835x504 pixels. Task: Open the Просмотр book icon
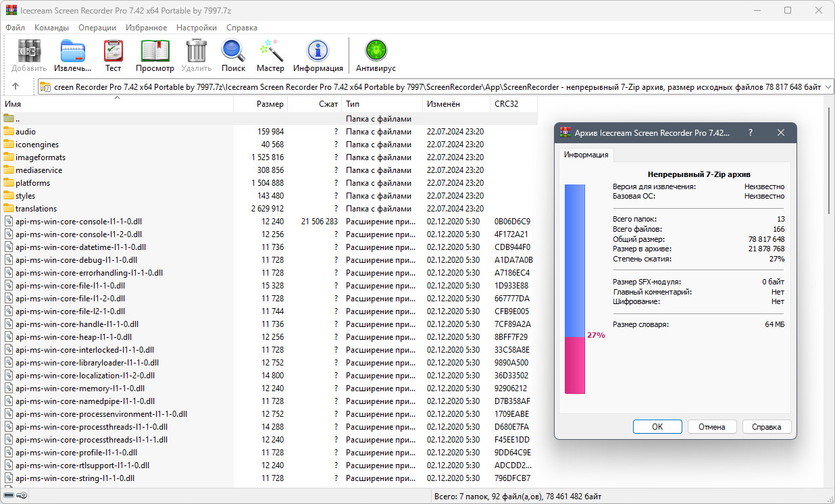pyautogui.click(x=155, y=51)
